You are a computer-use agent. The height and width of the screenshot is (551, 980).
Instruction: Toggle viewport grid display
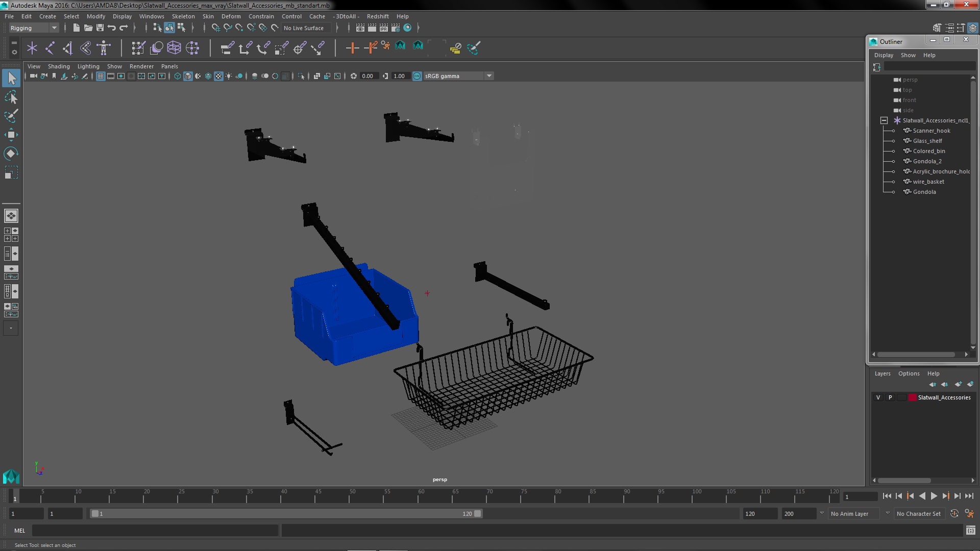click(x=101, y=76)
